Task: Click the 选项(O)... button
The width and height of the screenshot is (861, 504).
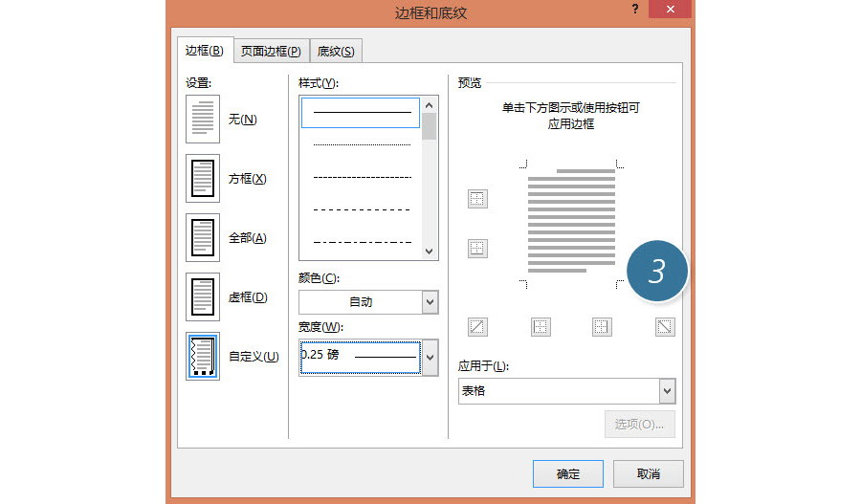Action: pos(640,424)
